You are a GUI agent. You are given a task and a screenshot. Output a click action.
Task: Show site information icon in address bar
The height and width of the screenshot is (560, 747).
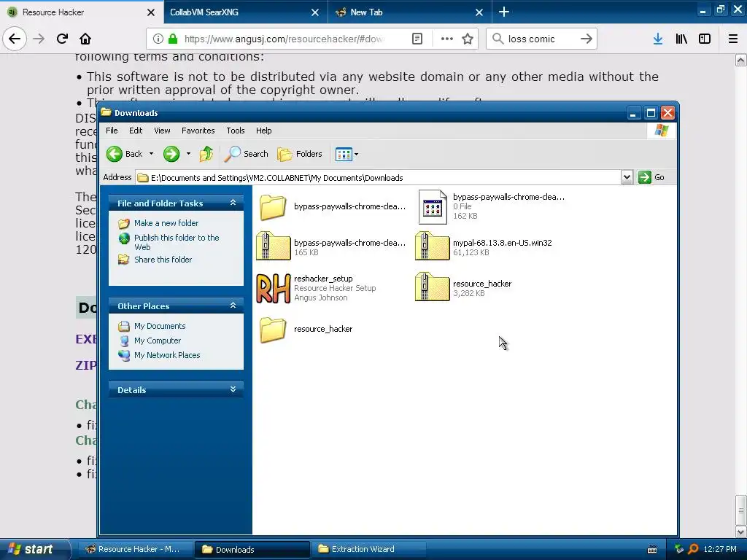tap(158, 39)
